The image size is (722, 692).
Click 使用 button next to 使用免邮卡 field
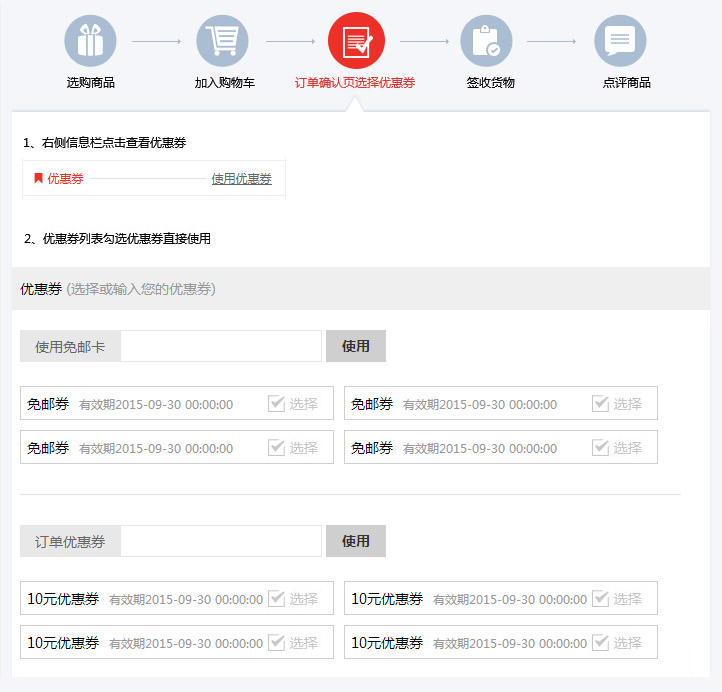pyautogui.click(x=356, y=346)
